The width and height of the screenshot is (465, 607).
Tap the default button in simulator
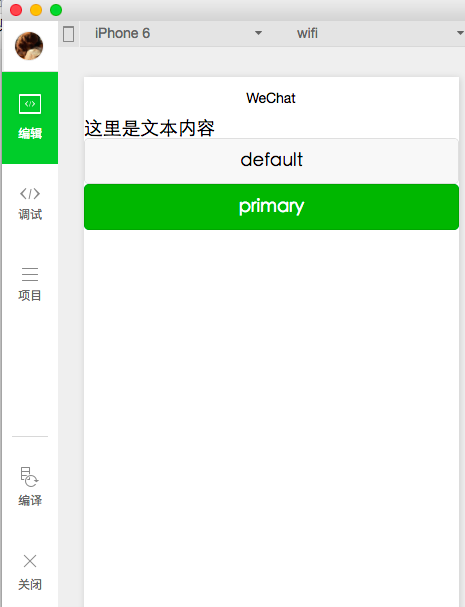click(271, 160)
